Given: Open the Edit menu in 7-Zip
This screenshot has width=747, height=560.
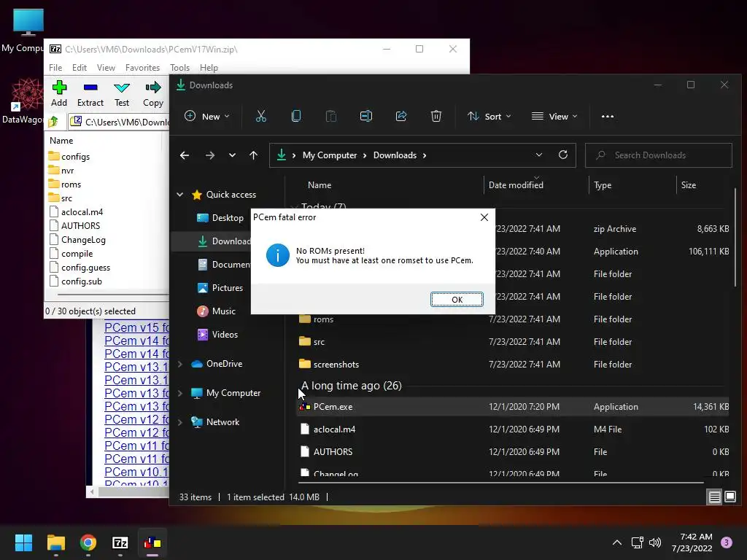Looking at the screenshot, I should coord(79,68).
